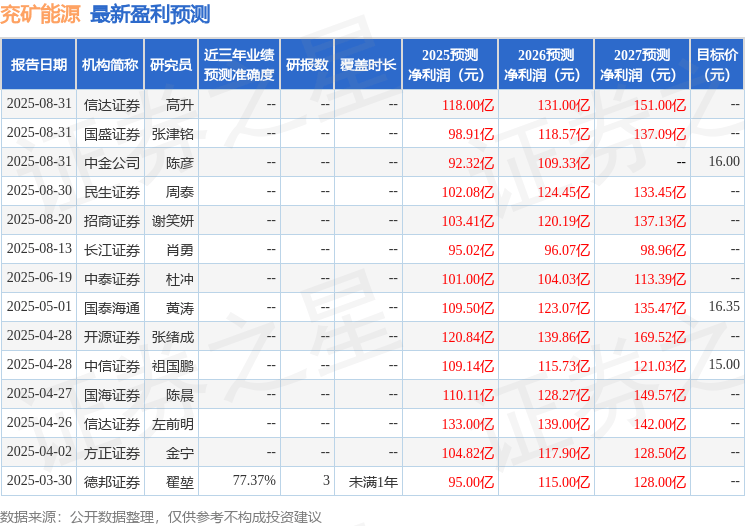Click analyst name 谢笑妍
The height and width of the screenshot is (526, 745).
[172, 221]
